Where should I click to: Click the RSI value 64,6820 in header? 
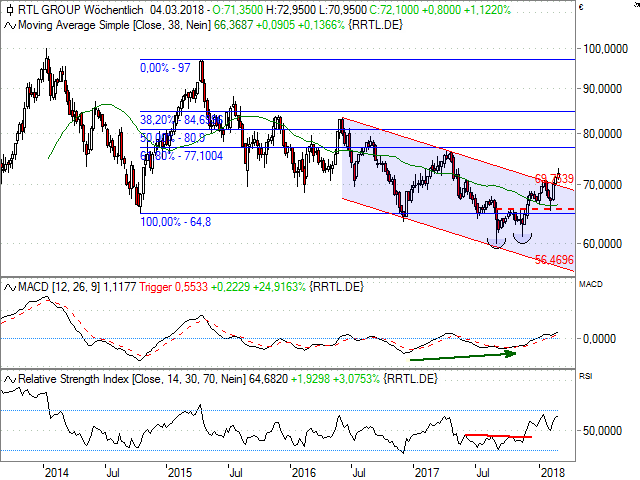268,379
